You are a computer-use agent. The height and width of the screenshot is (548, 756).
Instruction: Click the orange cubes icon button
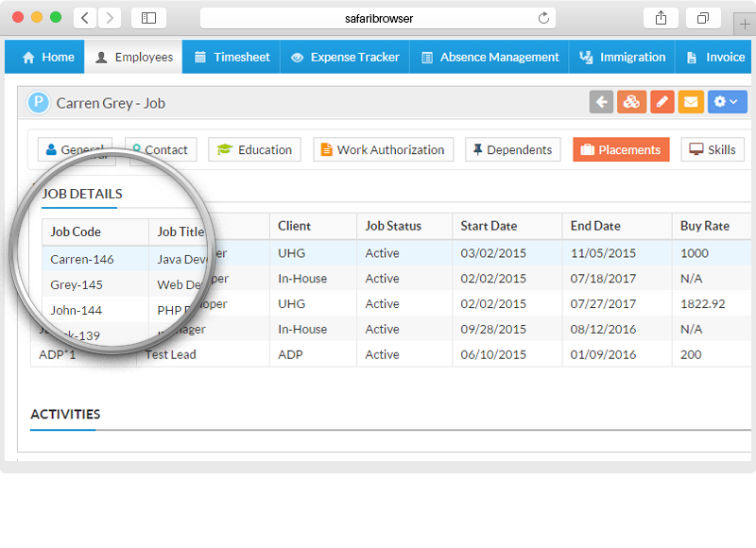click(631, 102)
